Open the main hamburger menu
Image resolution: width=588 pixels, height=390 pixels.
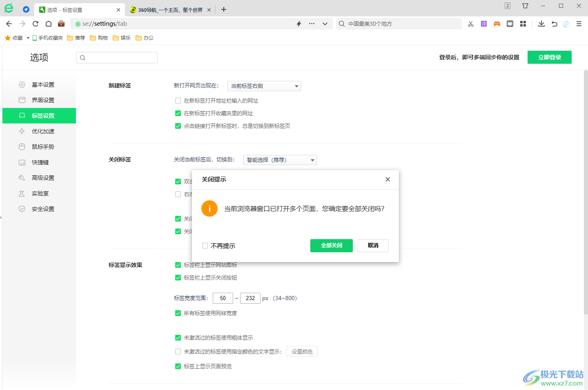point(579,24)
